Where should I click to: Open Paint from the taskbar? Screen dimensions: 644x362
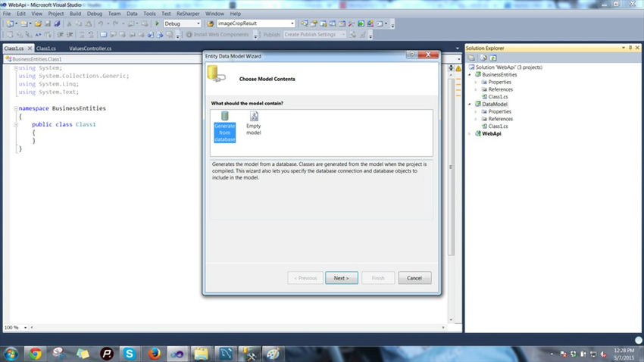point(273,354)
